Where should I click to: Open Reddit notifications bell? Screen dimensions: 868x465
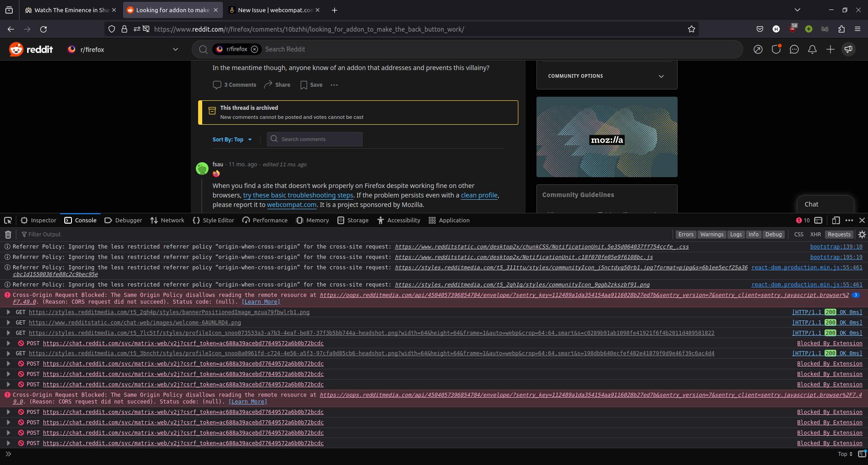click(812, 49)
